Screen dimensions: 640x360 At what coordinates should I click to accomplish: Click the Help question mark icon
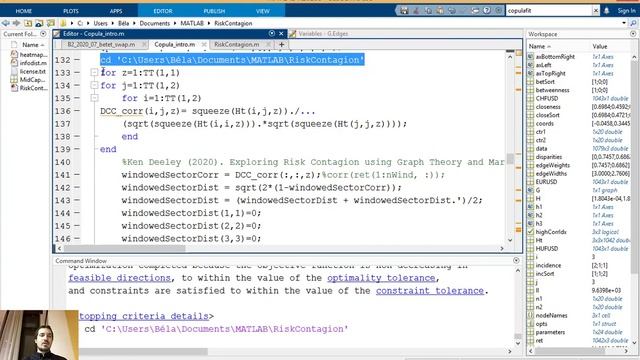point(487,11)
